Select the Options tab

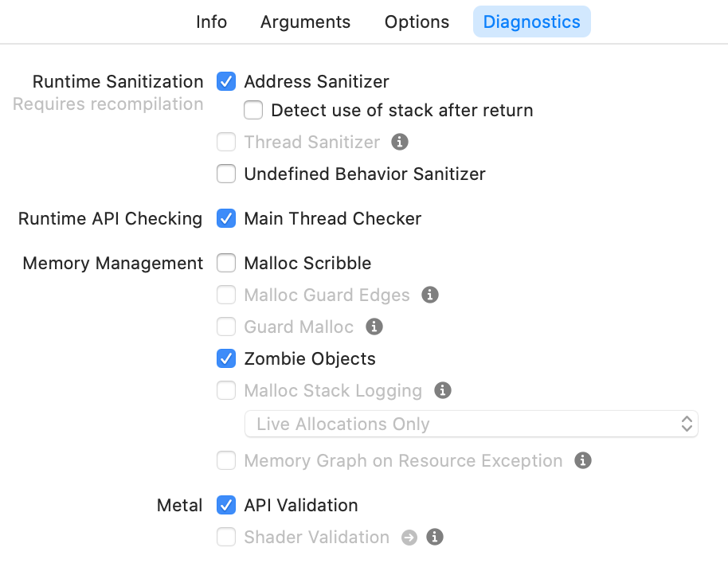coord(417,22)
